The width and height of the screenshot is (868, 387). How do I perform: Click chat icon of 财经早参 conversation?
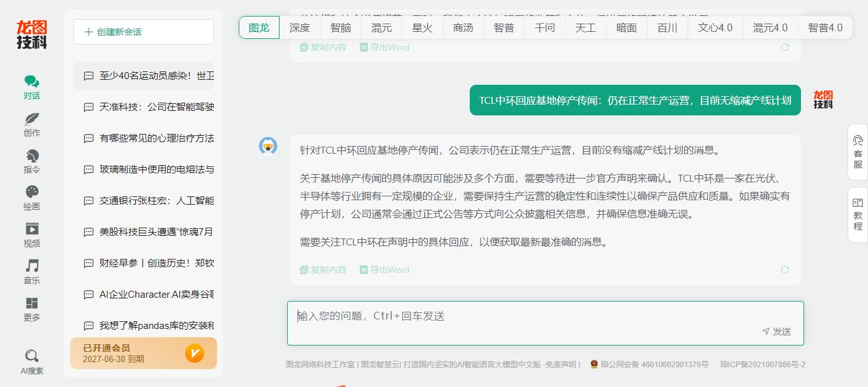tap(89, 263)
